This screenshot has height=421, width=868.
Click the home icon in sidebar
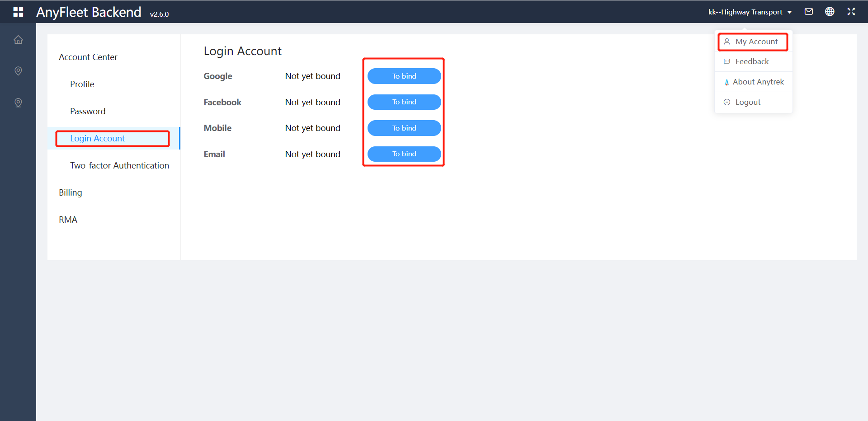click(18, 40)
